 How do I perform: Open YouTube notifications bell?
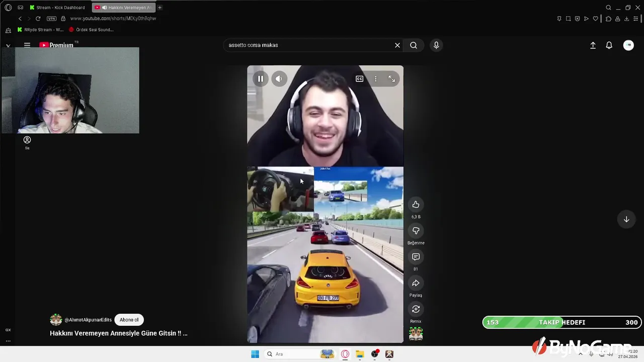609,45
